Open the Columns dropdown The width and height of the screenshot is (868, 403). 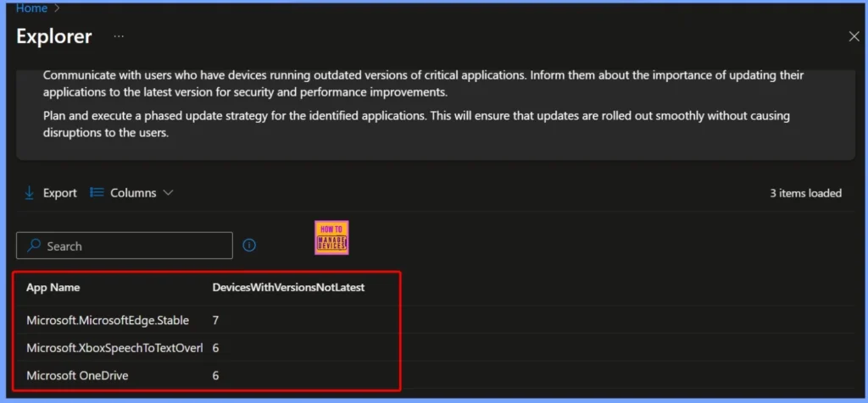tap(131, 193)
